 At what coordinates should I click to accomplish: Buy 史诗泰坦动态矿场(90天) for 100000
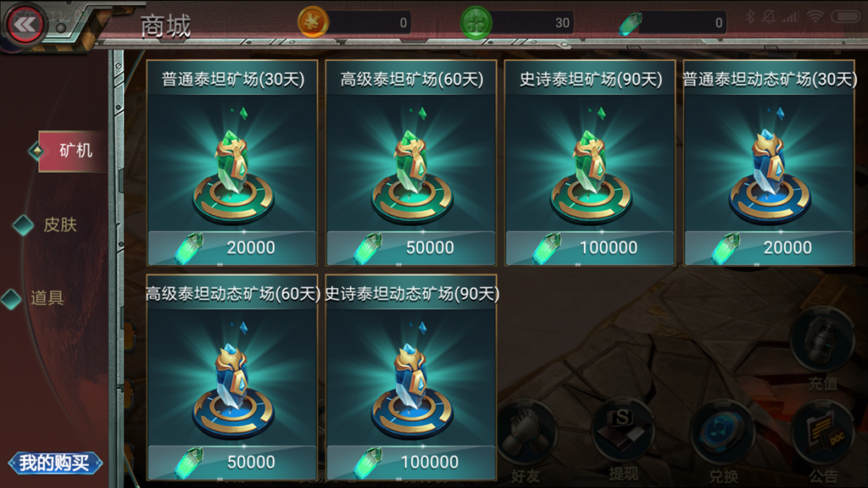click(x=411, y=462)
